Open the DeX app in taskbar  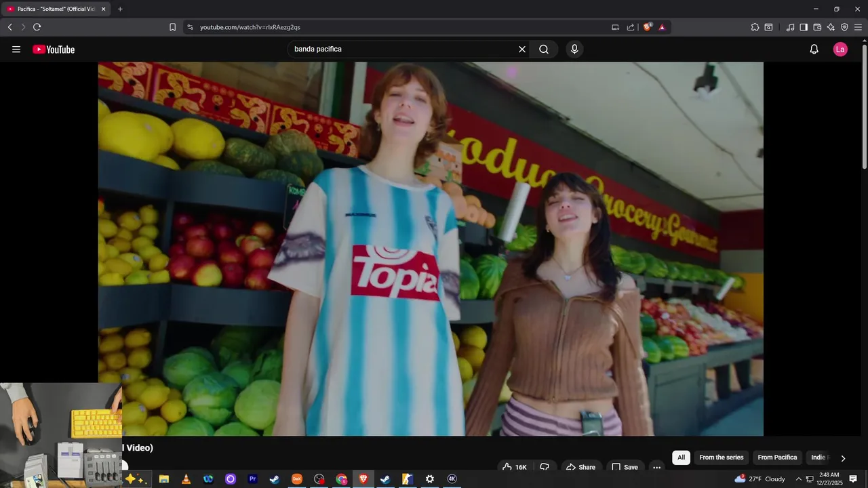point(297,479)
